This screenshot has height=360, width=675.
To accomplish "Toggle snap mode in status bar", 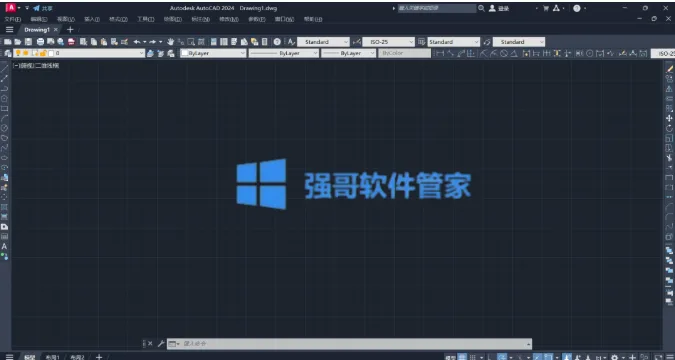I will pyautogui.click(x=473, y=357).
